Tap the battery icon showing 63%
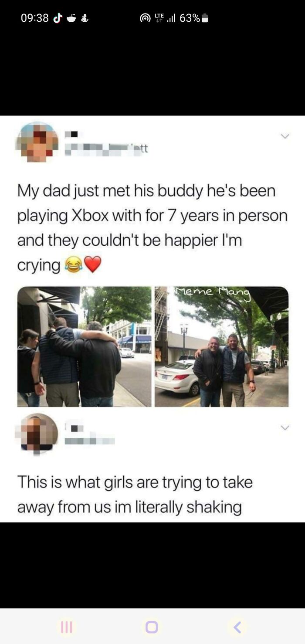This screenshot has width=305, height=644. pos(205,18)
